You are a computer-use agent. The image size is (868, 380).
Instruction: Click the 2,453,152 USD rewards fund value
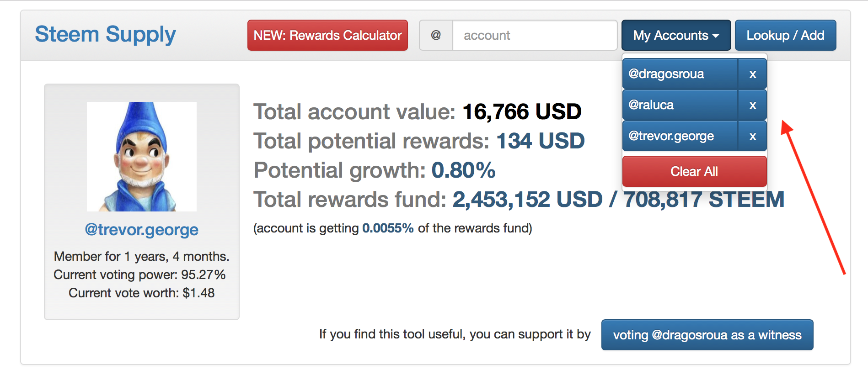click(527, 200)
